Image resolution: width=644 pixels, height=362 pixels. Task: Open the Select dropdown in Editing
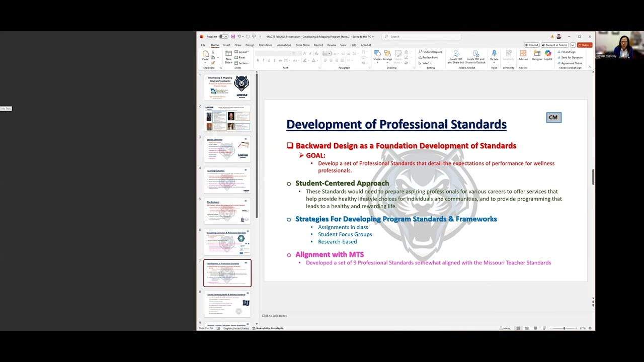click(425, 63)
